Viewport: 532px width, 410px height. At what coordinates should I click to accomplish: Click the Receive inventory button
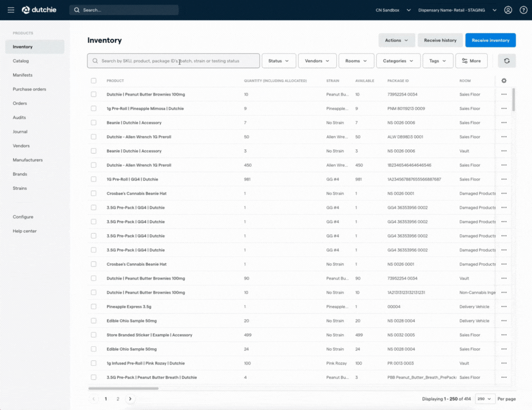(491, 40)
